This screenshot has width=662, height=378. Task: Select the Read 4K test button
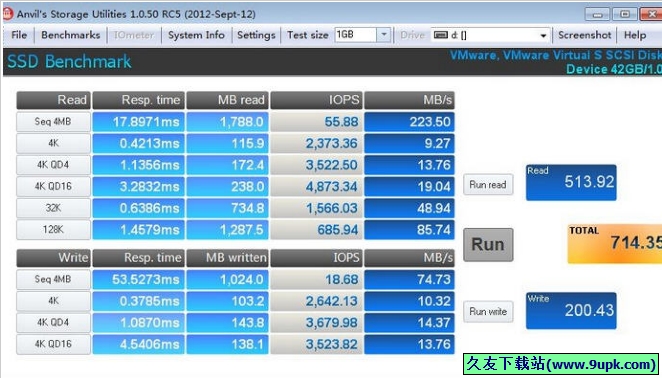(53, 143)
